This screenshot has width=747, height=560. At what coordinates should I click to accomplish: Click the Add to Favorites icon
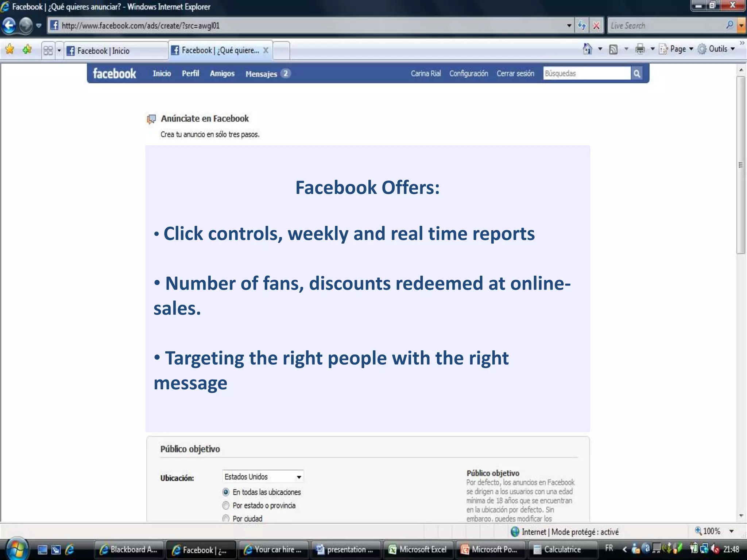tap(27, 49)
